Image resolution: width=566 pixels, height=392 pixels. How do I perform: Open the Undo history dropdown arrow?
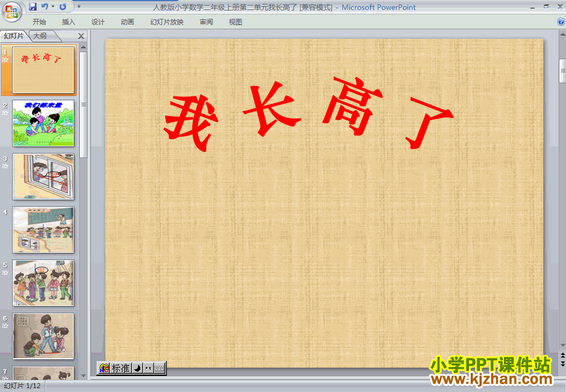(53, 7)
